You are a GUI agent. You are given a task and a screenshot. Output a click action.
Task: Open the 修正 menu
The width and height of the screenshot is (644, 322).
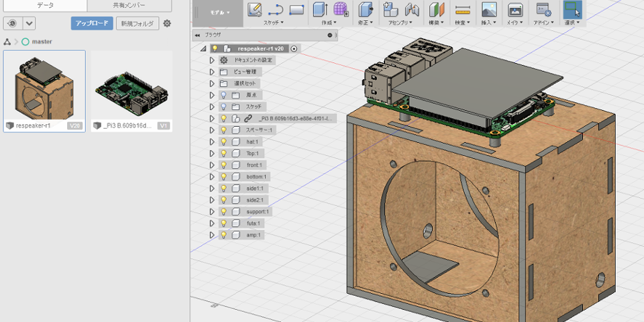pos(366,23)
